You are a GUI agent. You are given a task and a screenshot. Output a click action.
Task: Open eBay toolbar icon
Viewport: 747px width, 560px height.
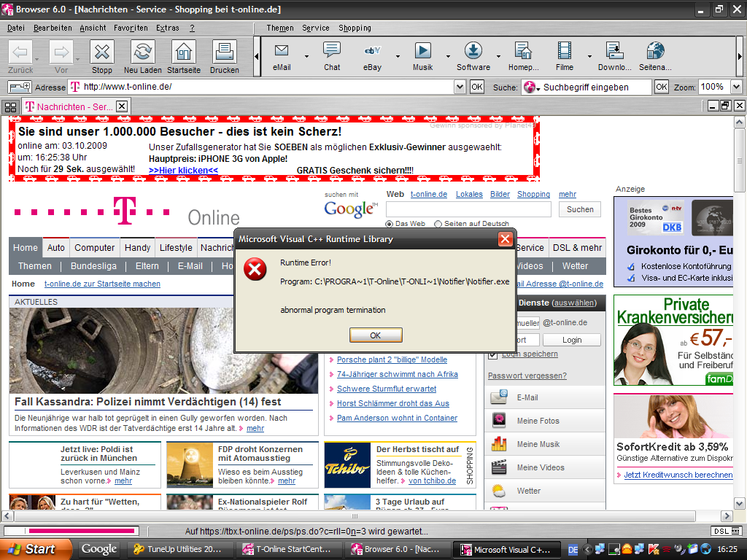(373, 50)
